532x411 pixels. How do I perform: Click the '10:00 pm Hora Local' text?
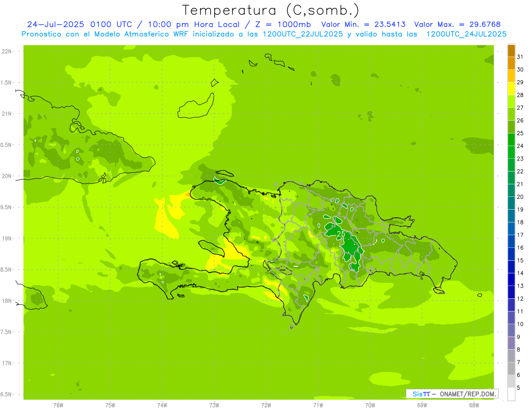point(196,24)
